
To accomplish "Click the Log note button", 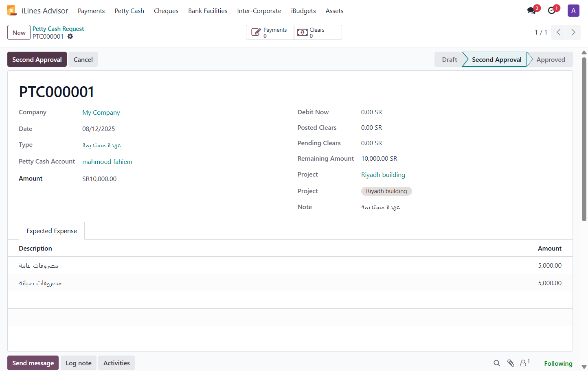I will point(79,363).
